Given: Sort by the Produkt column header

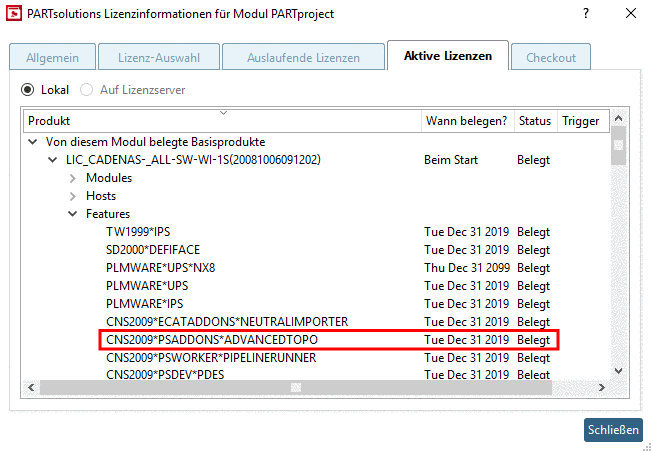Looking at the screenshot, I should (x=222, y=121).
